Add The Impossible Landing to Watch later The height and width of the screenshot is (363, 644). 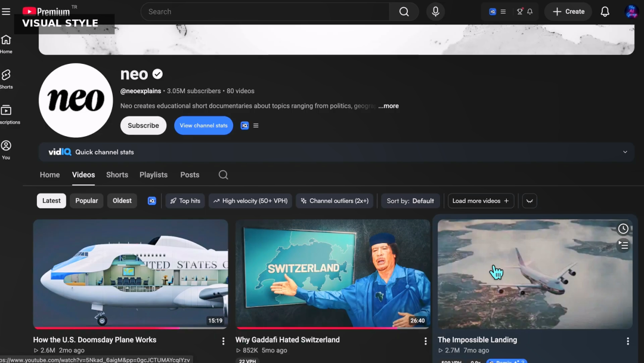pos(623,229)
